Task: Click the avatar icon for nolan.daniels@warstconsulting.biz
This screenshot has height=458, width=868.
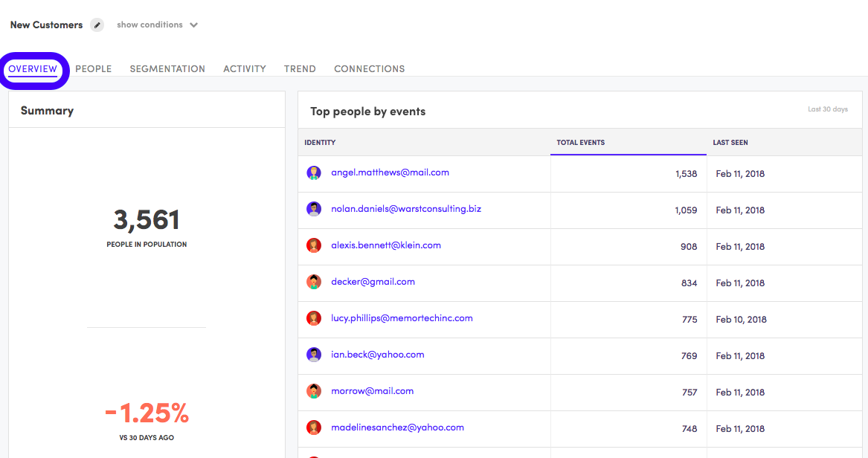Action: point(314,209)
